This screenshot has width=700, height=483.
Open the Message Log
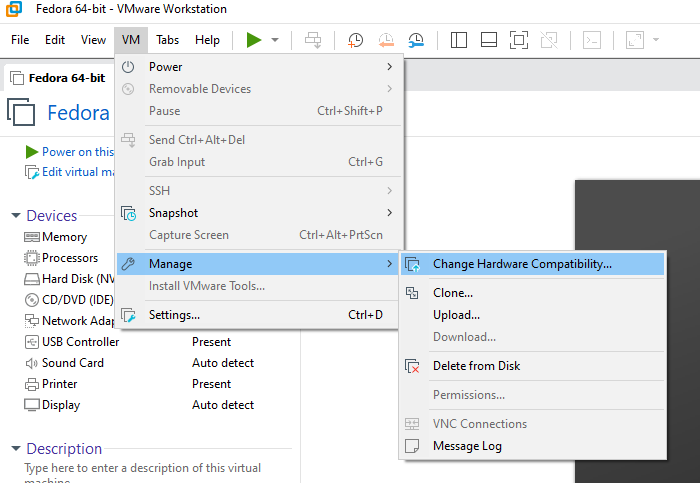(x=533, y=446)
